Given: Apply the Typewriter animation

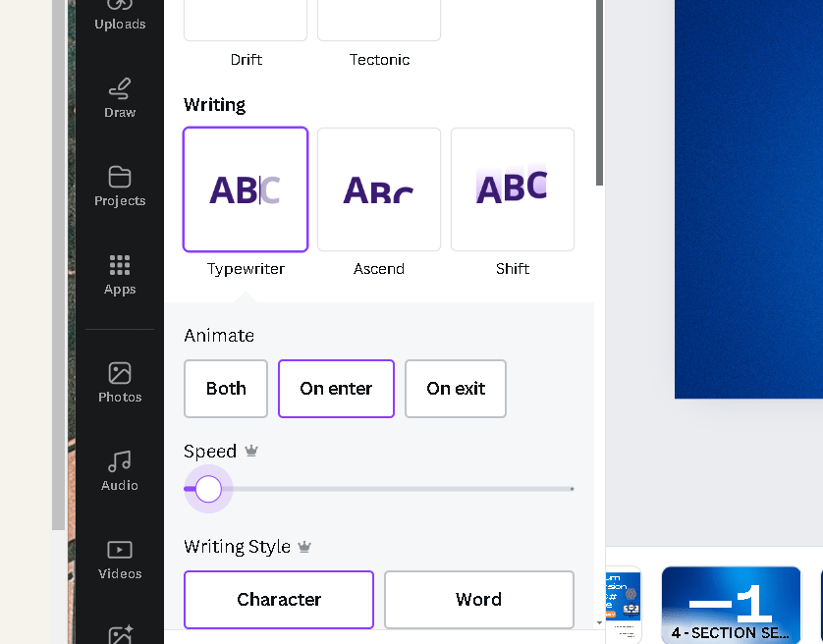Looking at the screenshot, I should [x=246, y=189].
